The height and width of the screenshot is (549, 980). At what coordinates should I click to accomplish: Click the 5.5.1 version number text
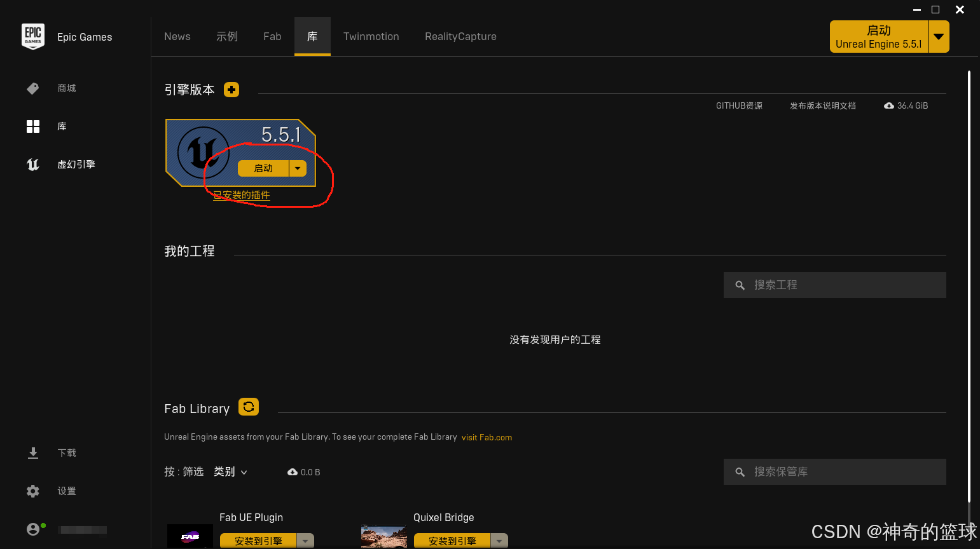(x=280, y=135)
